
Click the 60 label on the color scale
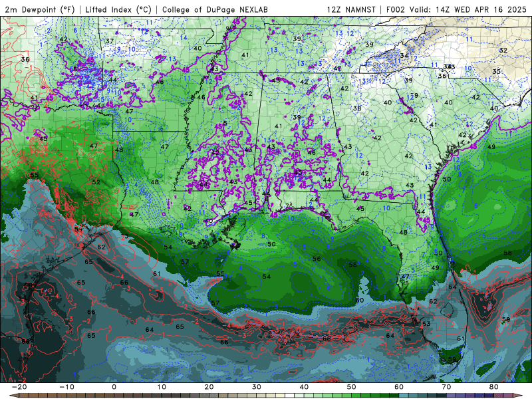399,387
